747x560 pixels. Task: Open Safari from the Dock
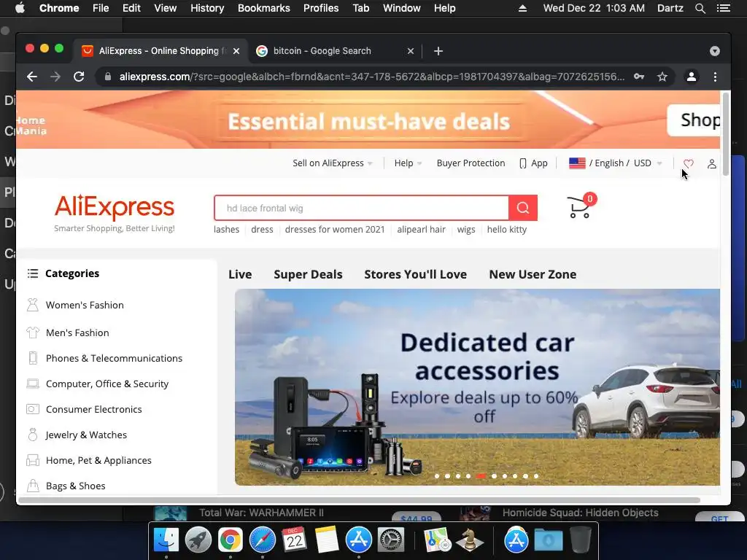pyautogui.click(x=263, y=540)
